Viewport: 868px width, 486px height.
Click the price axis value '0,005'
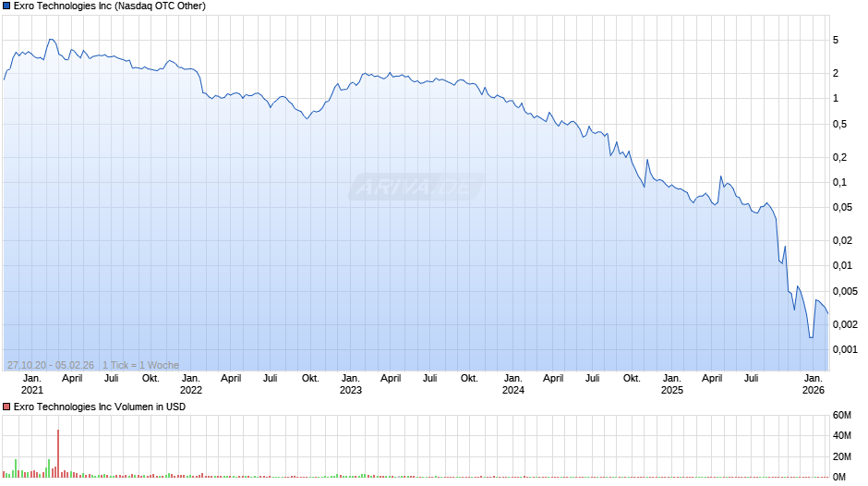click(845, 291)
